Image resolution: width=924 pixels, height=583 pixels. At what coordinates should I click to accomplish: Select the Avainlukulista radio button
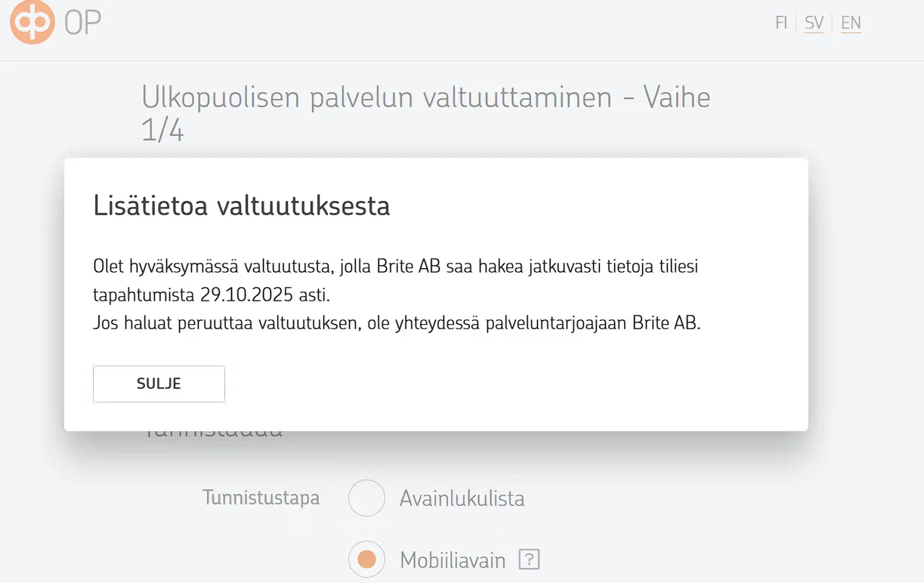[x=366, y=498]
